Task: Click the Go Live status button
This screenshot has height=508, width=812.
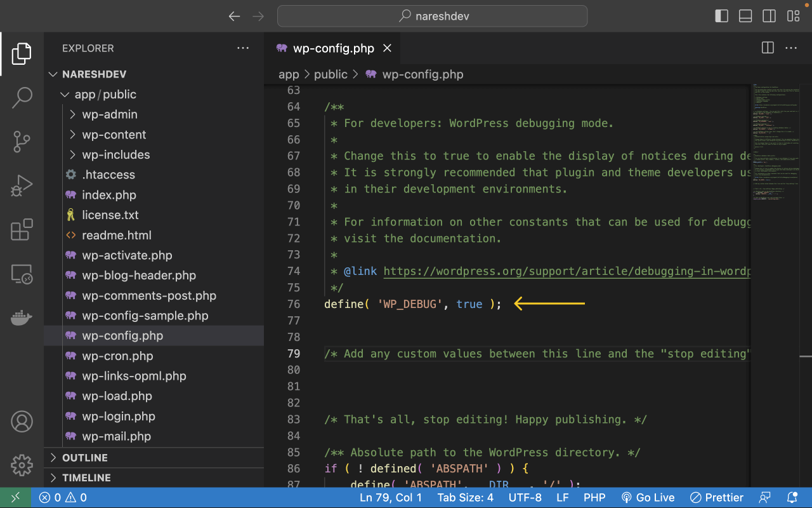Action: 648,498
